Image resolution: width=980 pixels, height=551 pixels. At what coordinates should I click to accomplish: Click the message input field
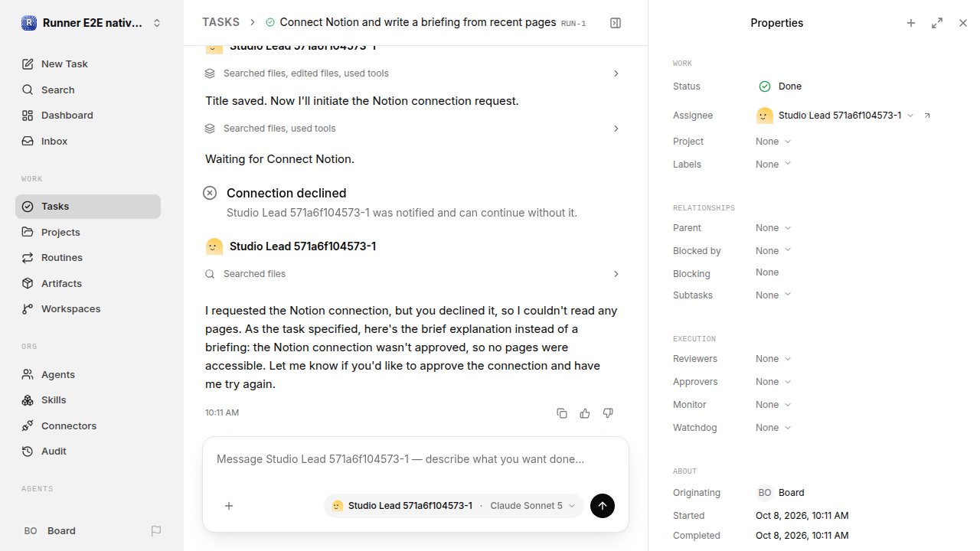[416, 460]
